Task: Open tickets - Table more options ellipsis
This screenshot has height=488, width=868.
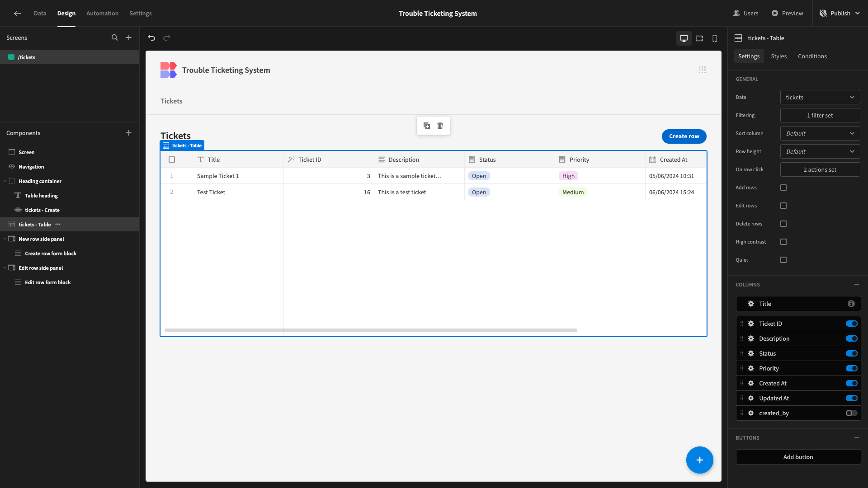Action: [x=58, y=225]
